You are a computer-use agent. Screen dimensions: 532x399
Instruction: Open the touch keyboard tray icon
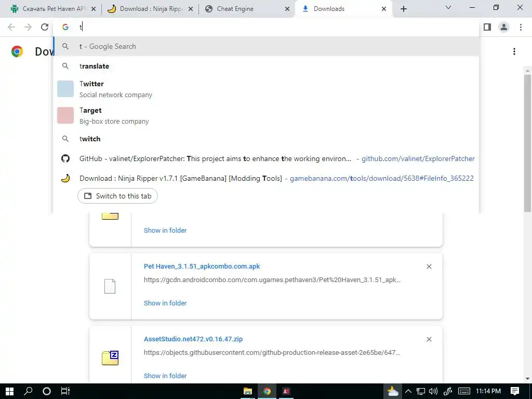pos(464,391)
